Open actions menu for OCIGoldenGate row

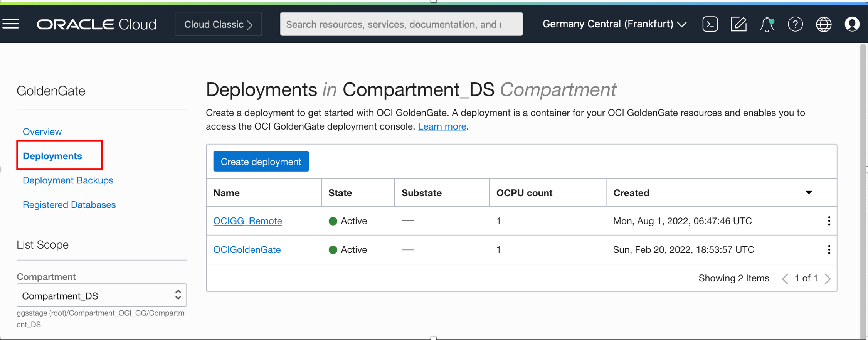(829, 250)
